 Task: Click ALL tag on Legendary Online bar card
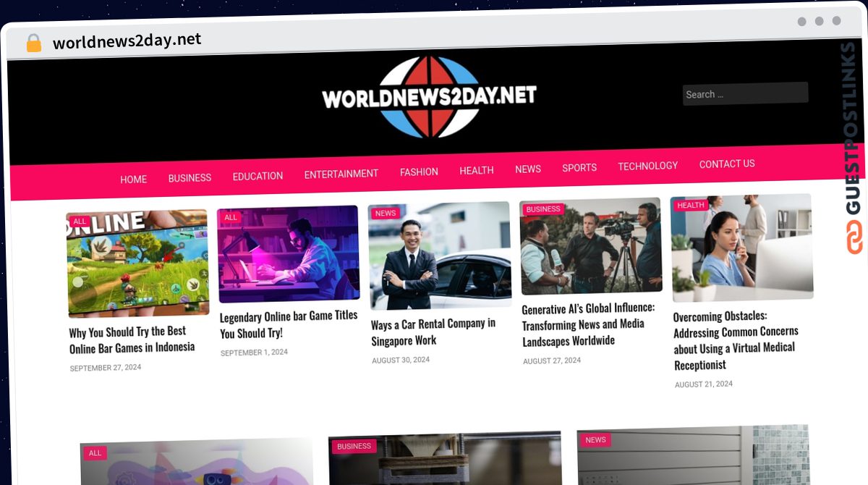pyautogui.click(x=231, y=217)
